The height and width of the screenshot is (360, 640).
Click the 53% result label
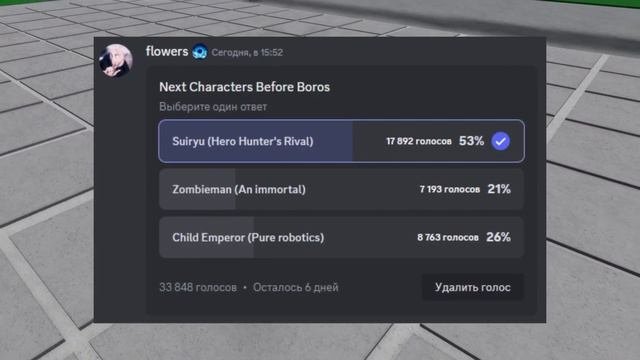471,141
